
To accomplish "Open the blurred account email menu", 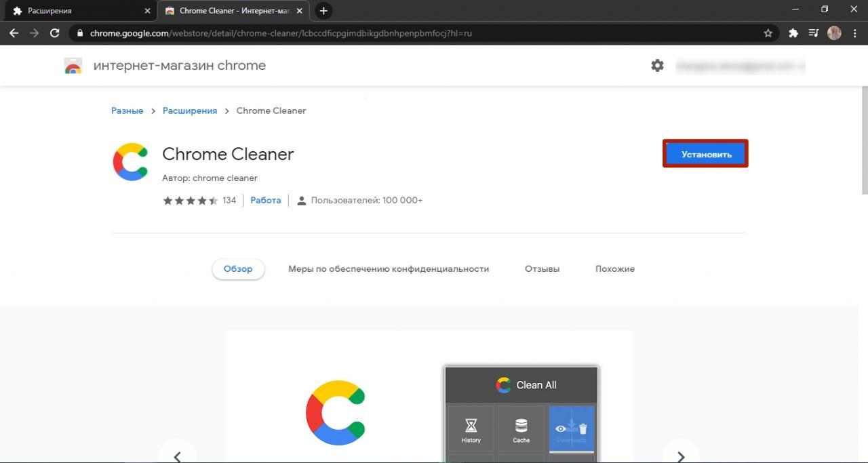I will [741, 66].
